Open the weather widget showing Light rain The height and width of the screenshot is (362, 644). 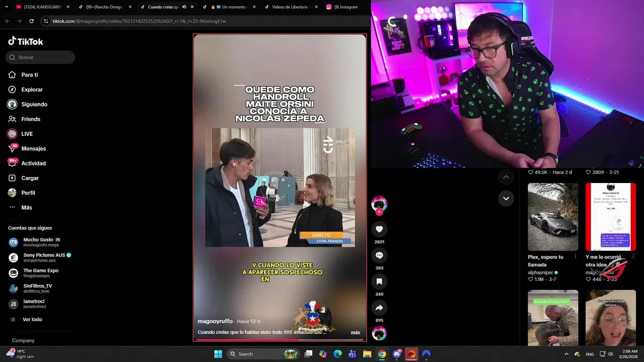point(20,354)
